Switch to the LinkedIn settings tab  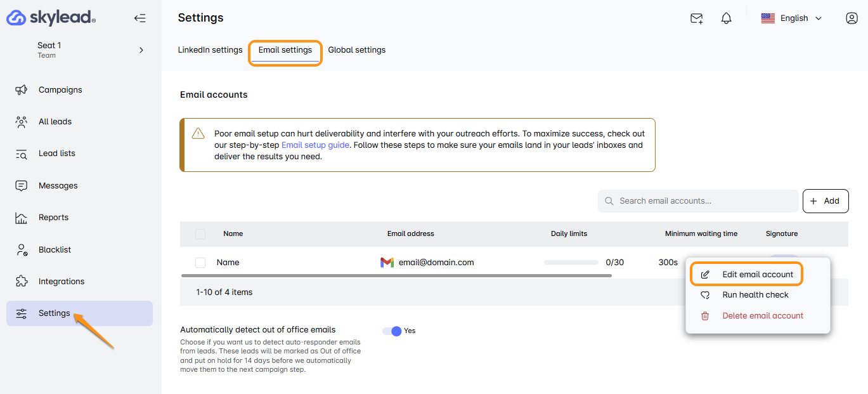(x=210, y=50)
